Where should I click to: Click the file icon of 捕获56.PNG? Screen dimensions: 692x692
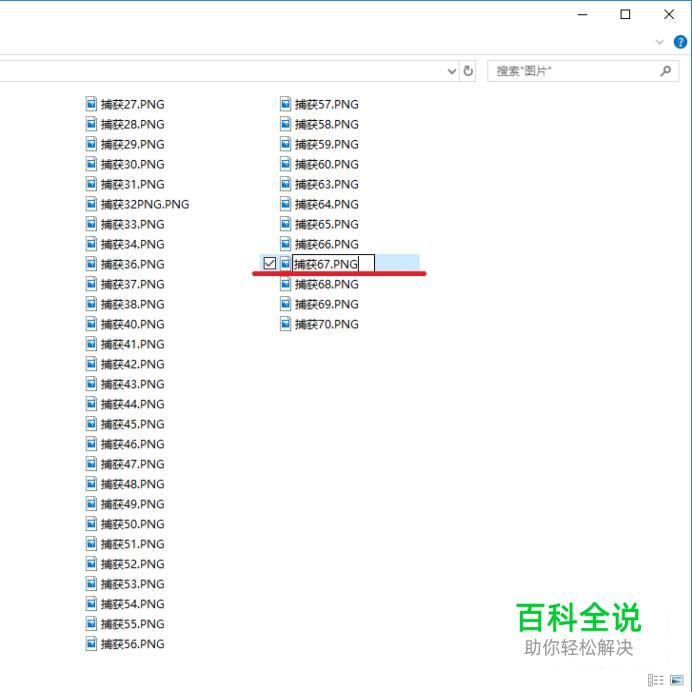coord(91,643)
